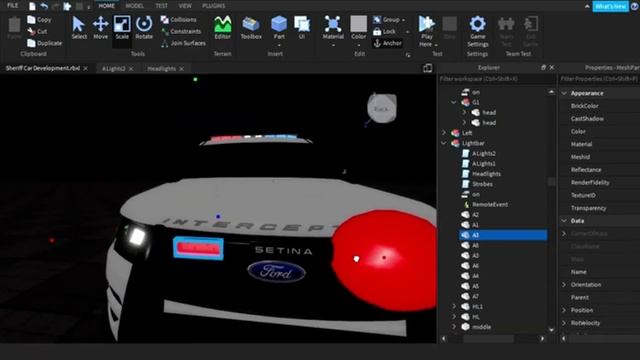Expand the Orientation property
This screenshot has height=360, width=640.
coord(564,284)
